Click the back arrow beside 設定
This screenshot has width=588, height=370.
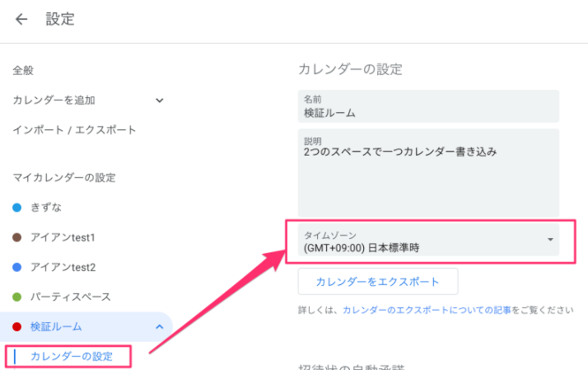[21, 20]
